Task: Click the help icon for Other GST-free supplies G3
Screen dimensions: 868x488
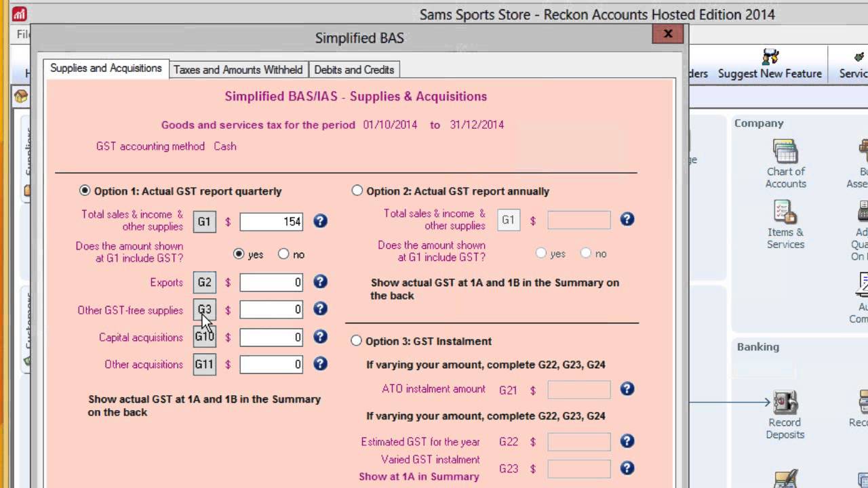Action: tap(320, 309)
